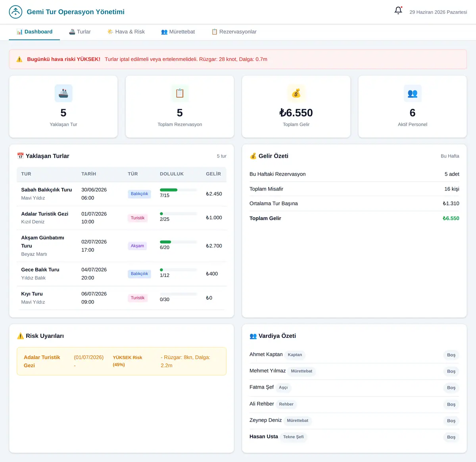
Task: Open the Adalar Turistik Gezi risk warning
Action: [x=121, y=361]
